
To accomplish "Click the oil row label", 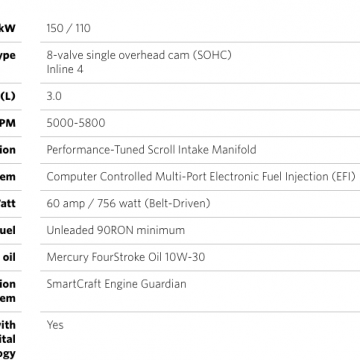I will pyautogui.click(x=9, y=257).
